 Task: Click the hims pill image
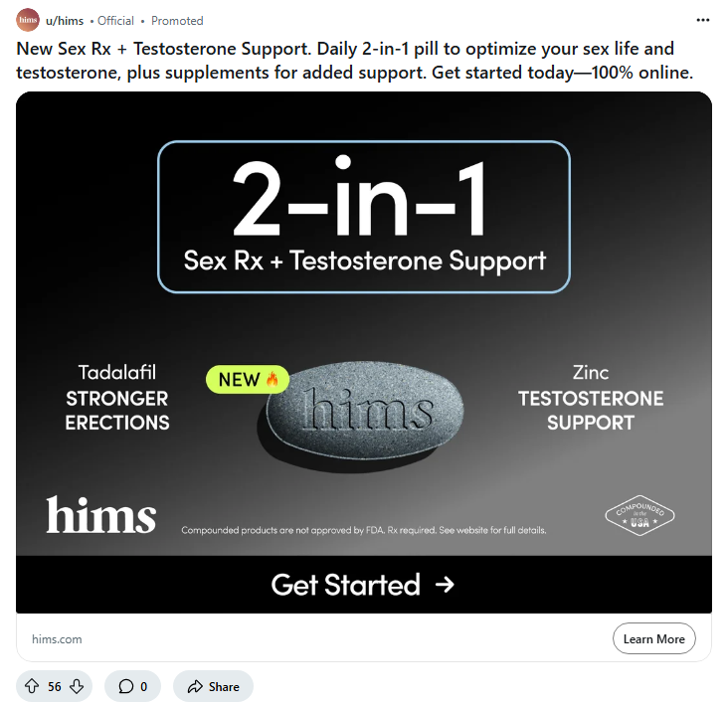tap(361, 416)
